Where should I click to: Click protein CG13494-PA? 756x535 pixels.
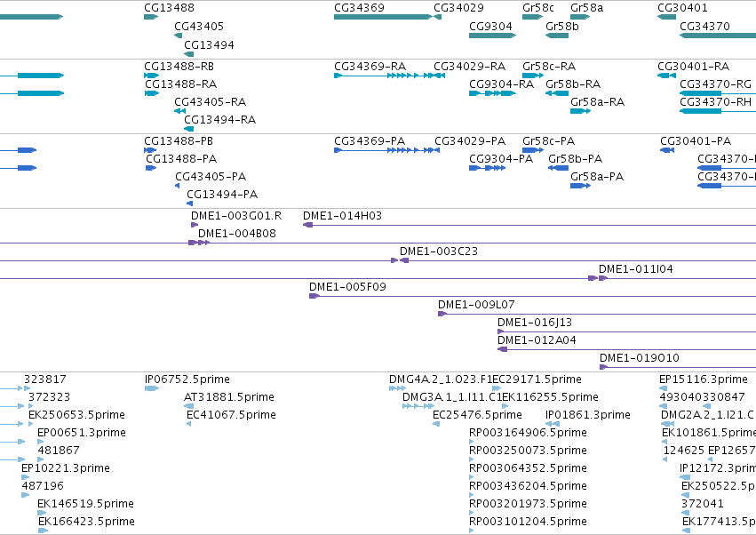[222, 195]
